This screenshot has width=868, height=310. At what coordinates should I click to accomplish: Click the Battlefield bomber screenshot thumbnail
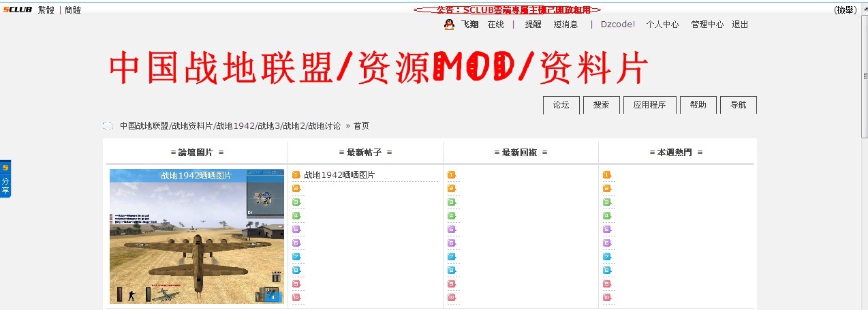click(x=197, y=236)
